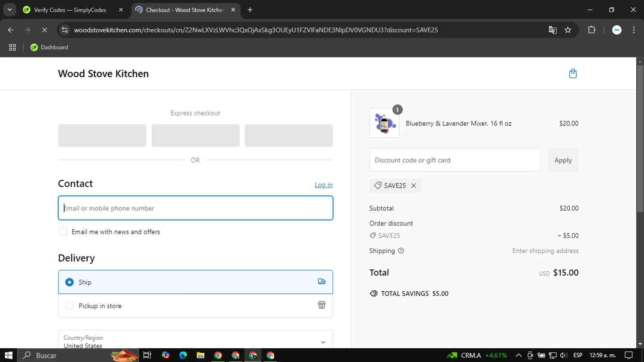Open the volume speaker icon

(564, 355)
